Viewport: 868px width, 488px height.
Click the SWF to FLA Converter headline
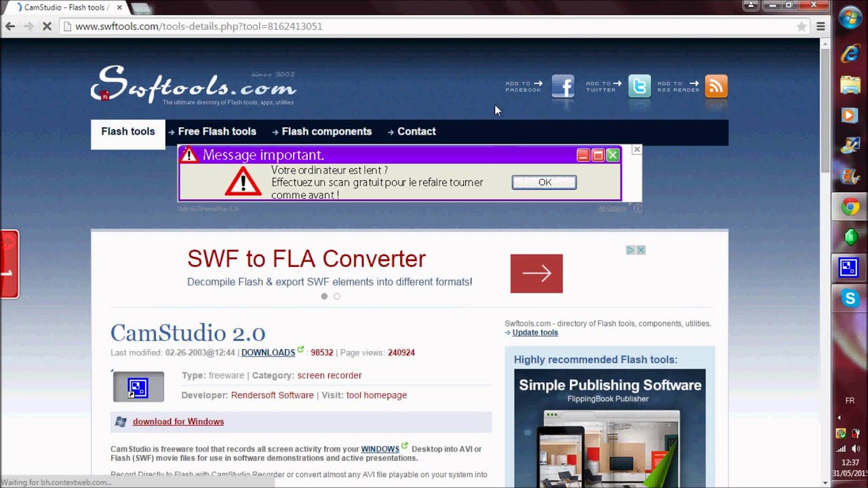click(x=307, y=258)
